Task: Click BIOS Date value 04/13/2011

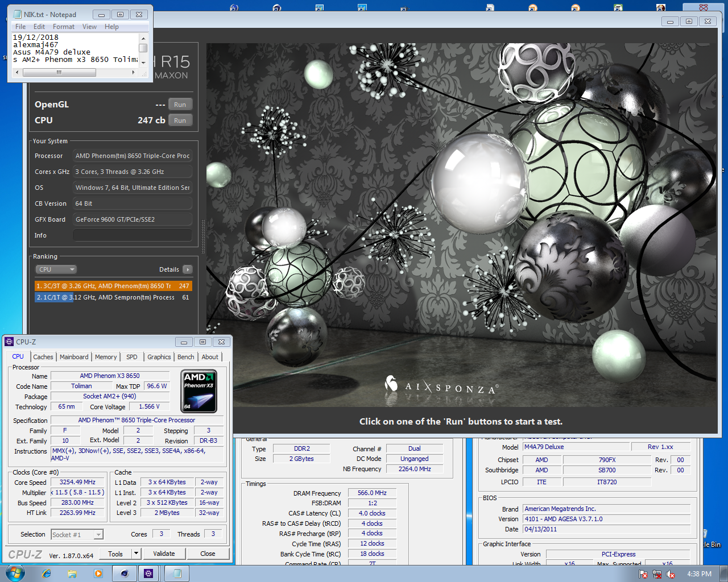Action: click(x=607, y=529)
